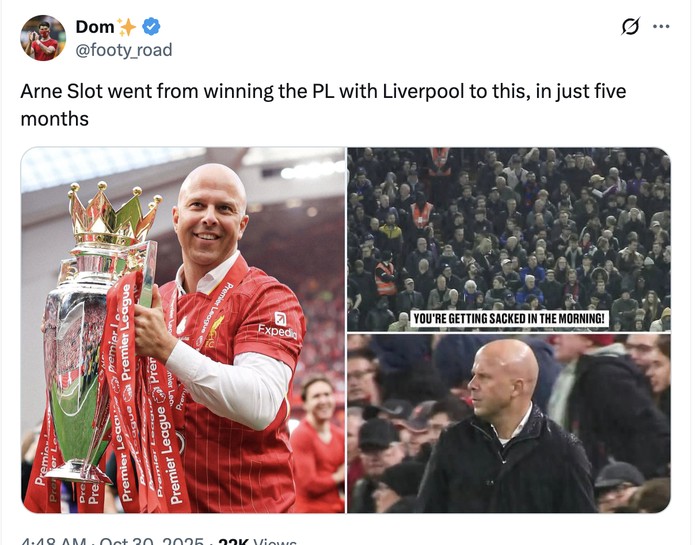Click the blue verified badge
This screenshot has height=545, width=700.
tap(151, 27)
